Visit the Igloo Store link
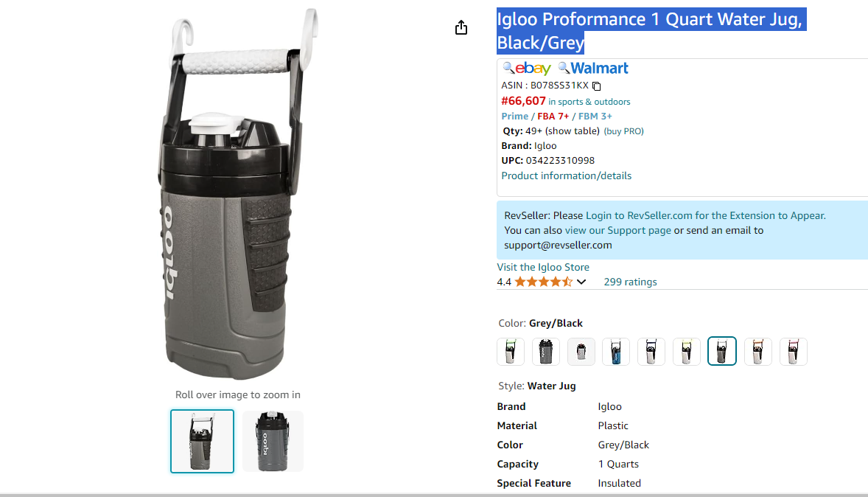This screenshot has width=868, height=497. (x=543, y=267)
